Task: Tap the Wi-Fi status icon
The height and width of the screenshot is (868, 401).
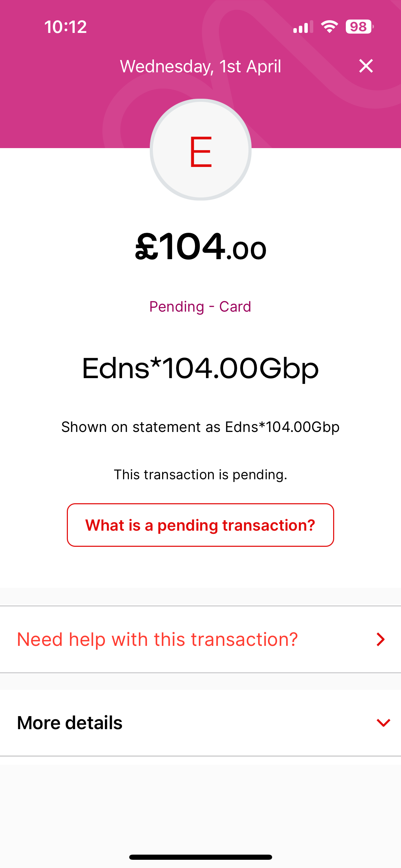Action: [x=329, y=27]
